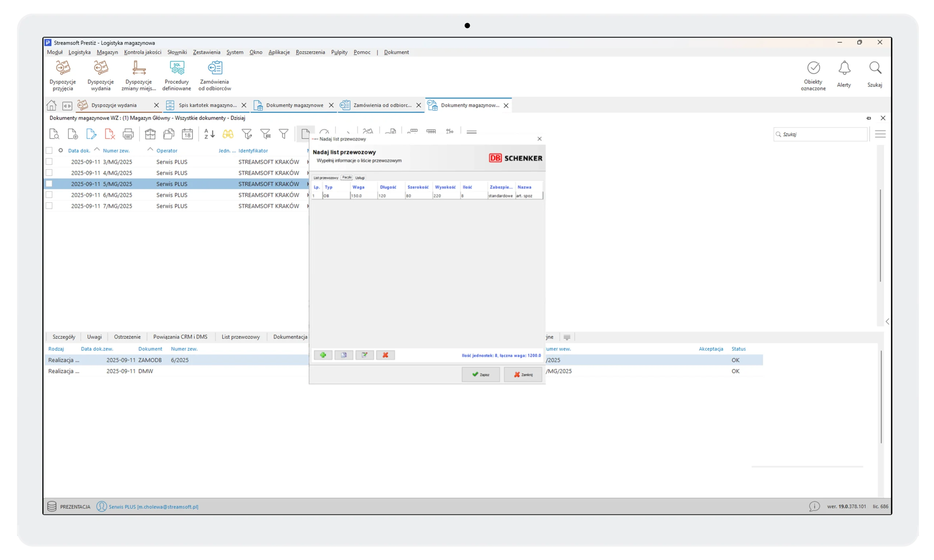Click the green plus add-package button
This screenshot has width=934, height=560.
323,355
